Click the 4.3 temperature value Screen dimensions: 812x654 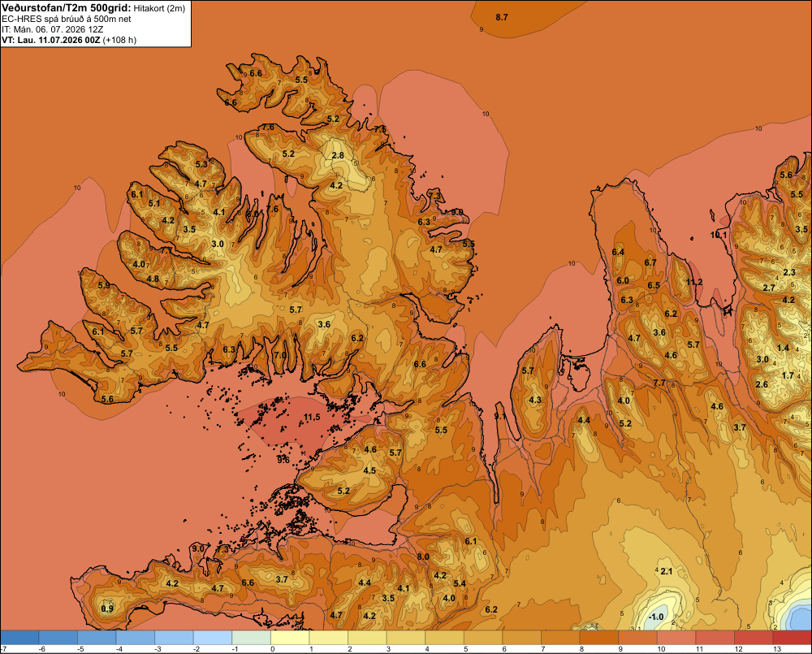[x=535, y=400]
